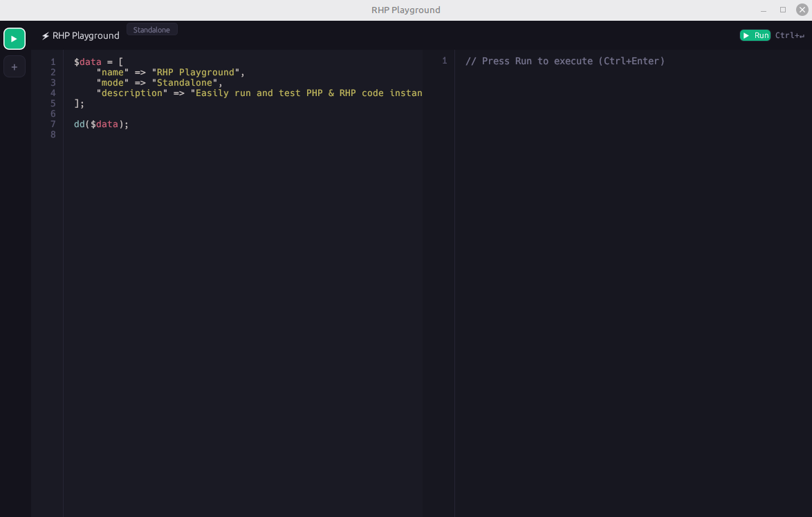This screenshot has width=812, height=517.
Task: Click the RHP Playground header title
Action: pos(86,36)
